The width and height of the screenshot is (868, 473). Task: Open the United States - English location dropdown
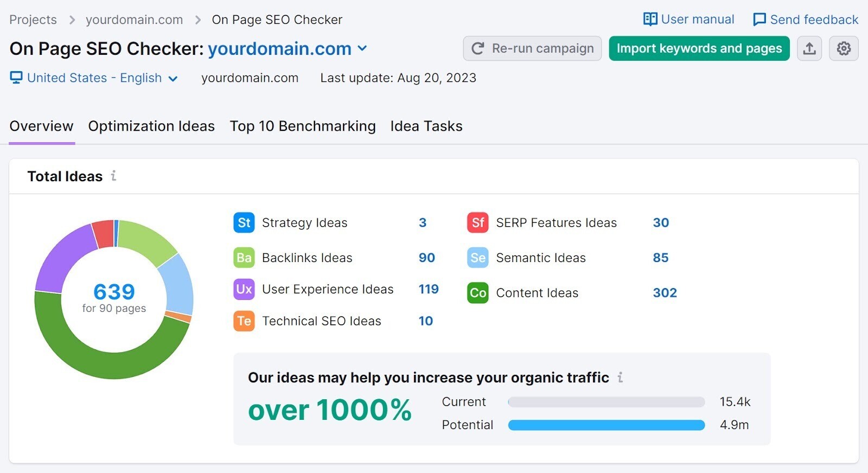pyautogui.click(x=173, y=79)
